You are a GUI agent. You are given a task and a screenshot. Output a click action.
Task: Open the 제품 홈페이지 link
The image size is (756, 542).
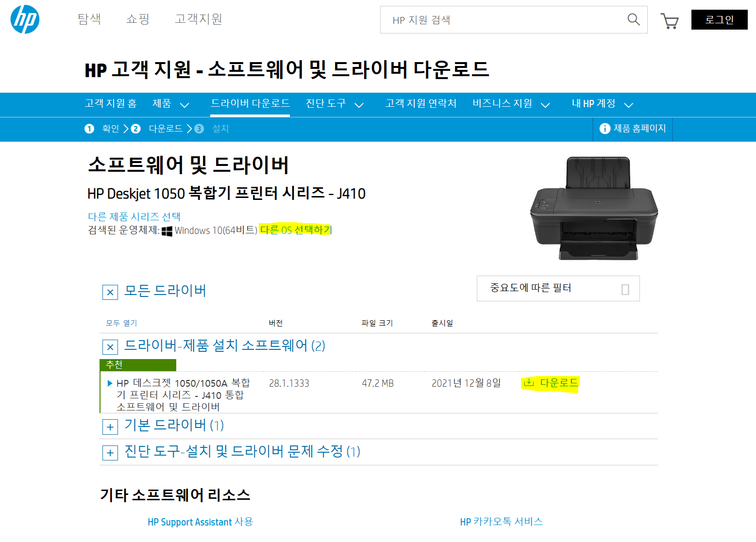[x=633, y=129]
